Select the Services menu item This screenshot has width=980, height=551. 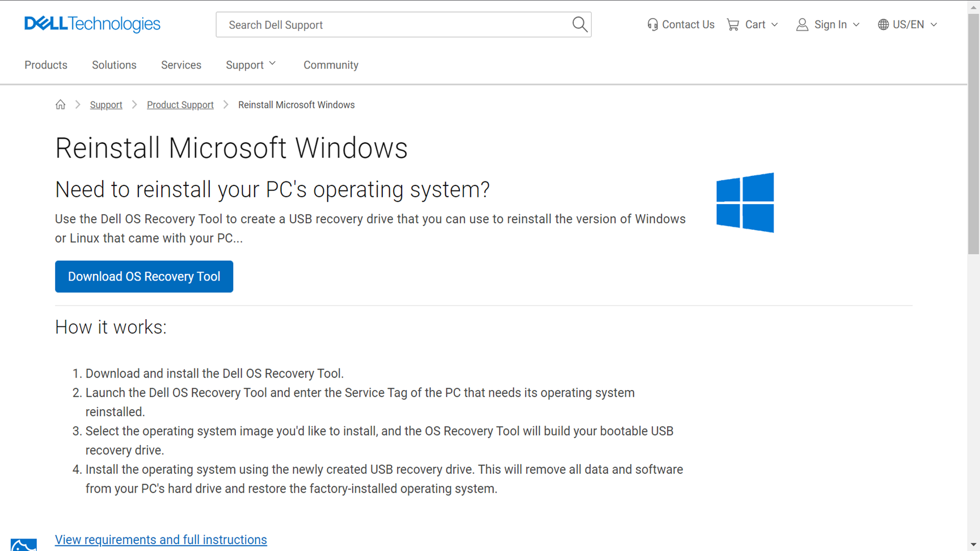[181, 65]
